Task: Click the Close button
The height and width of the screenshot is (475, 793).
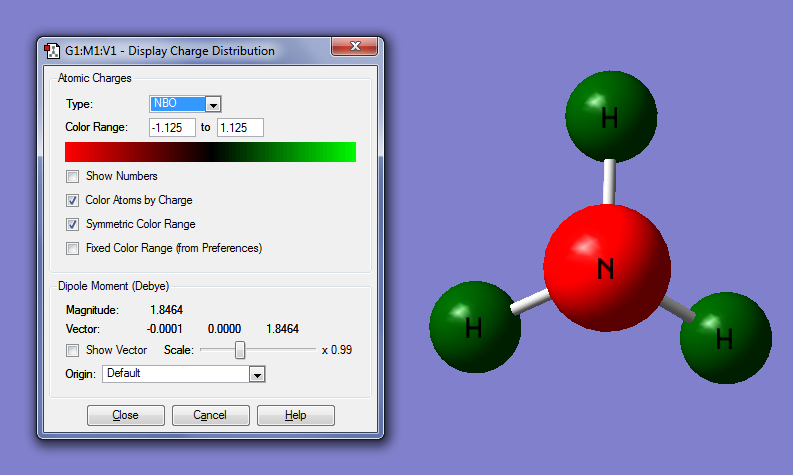Action: (x=126, y=415)
